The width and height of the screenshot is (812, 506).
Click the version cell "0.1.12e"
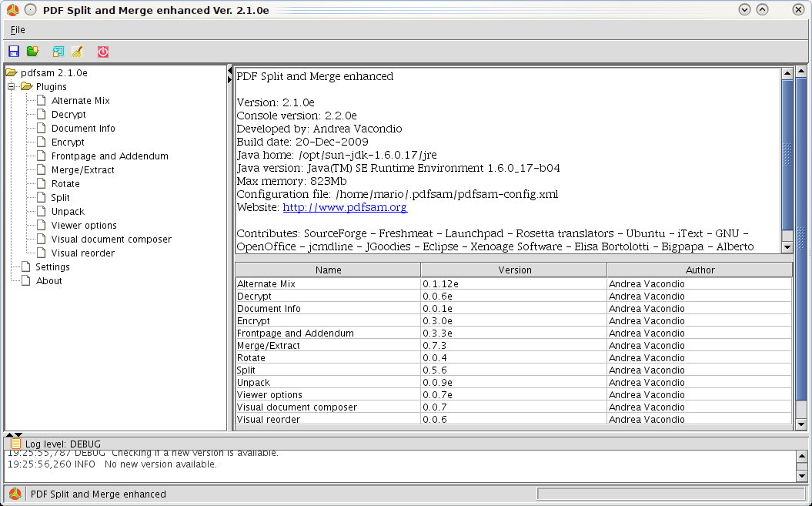click(x=513, y=284)
